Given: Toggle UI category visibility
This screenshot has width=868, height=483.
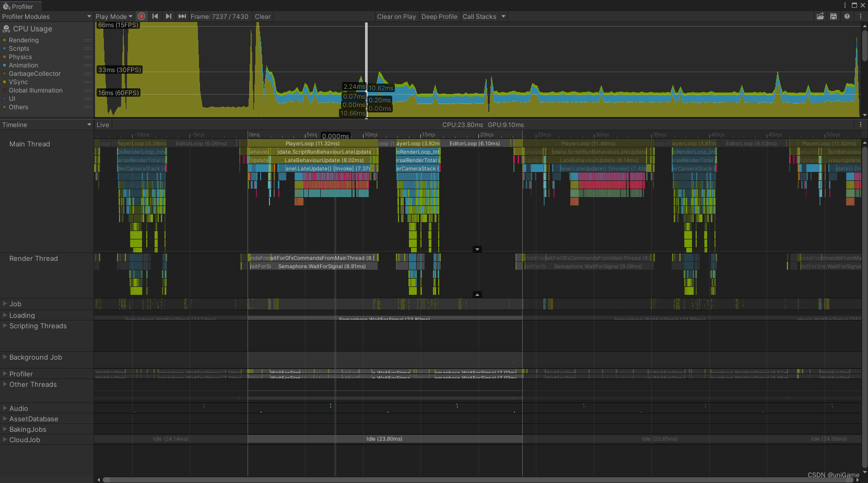Looking at the screenshot, I should pos(5,99).
